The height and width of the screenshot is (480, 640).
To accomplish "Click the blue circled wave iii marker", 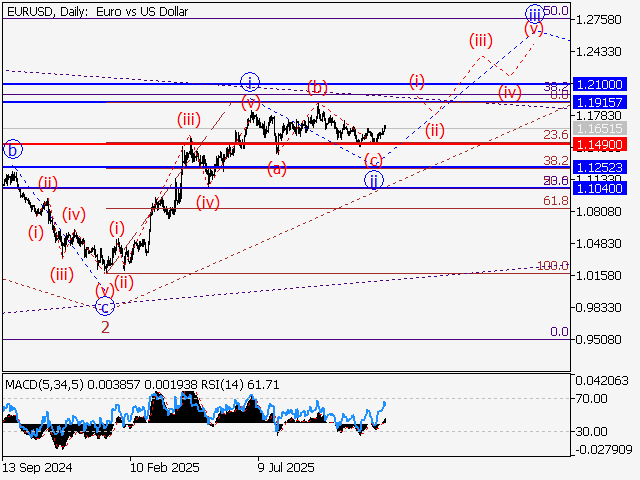I will click(x=534, y=13).
